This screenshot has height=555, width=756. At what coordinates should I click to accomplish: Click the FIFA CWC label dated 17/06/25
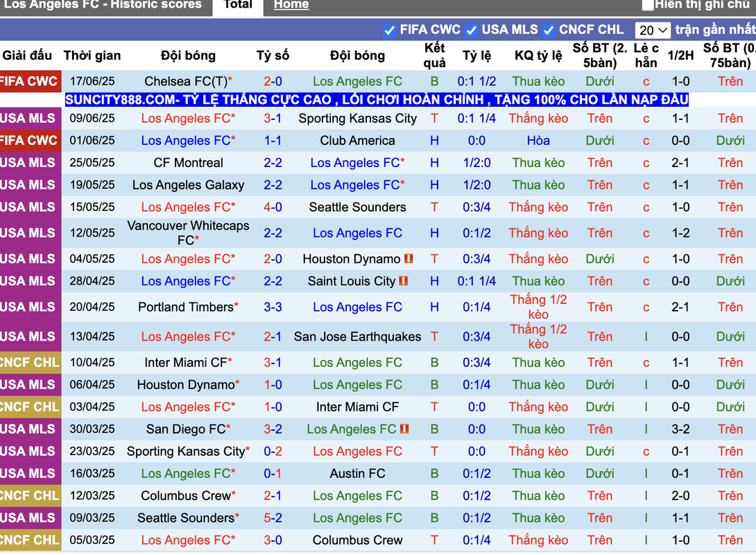[30, 81]
